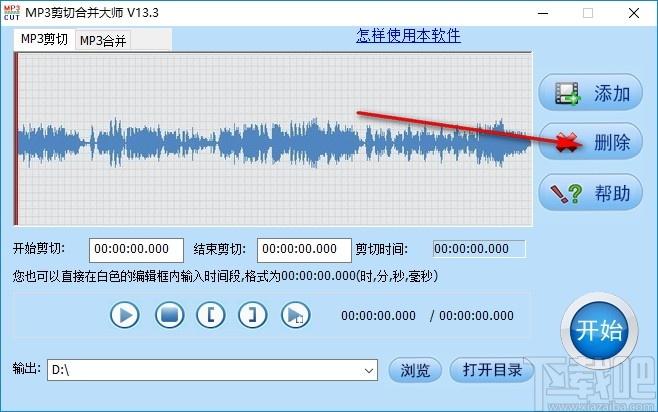Play the selected segment preview button

(295, 315)
